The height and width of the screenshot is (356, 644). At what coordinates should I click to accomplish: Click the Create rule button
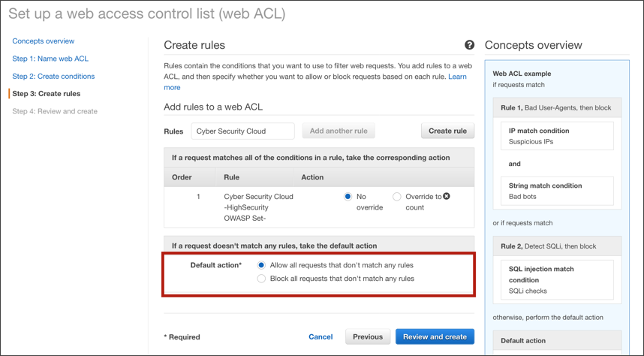[x=447, y=131]
